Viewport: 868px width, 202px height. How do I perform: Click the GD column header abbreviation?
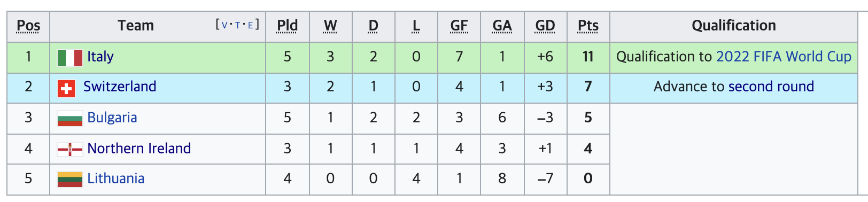(545, 26)
